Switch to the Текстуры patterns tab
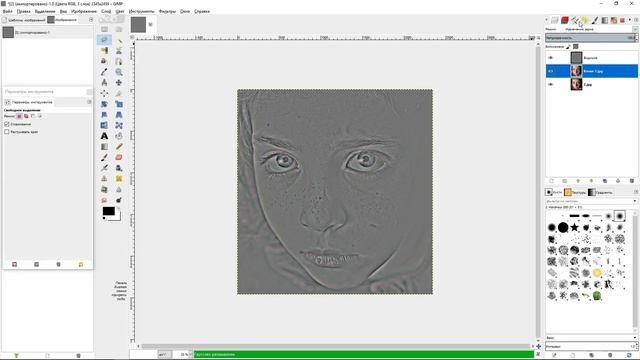640x360 pixels. pyautogui.click(x=575, y=192)
